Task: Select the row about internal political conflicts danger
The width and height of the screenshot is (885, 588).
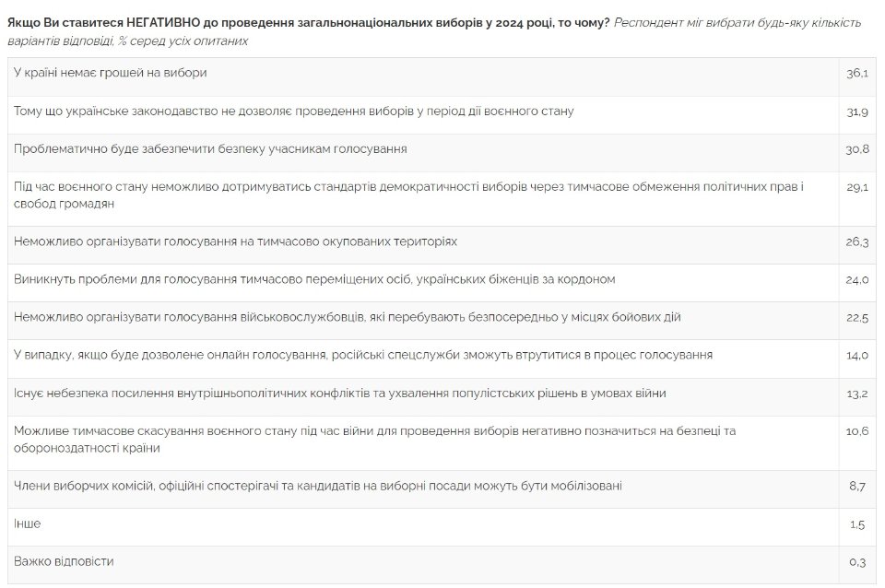Action: pyautogui.click(x=340, y=394)
